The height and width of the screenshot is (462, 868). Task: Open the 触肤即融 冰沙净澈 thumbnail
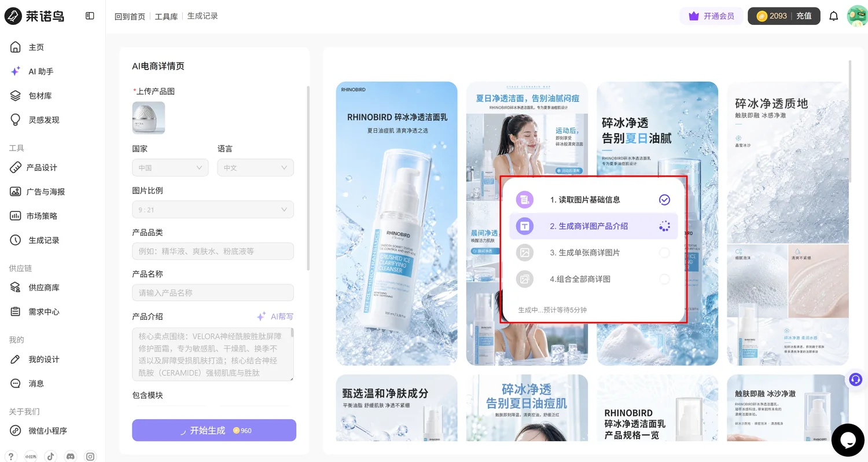(788, 408)
